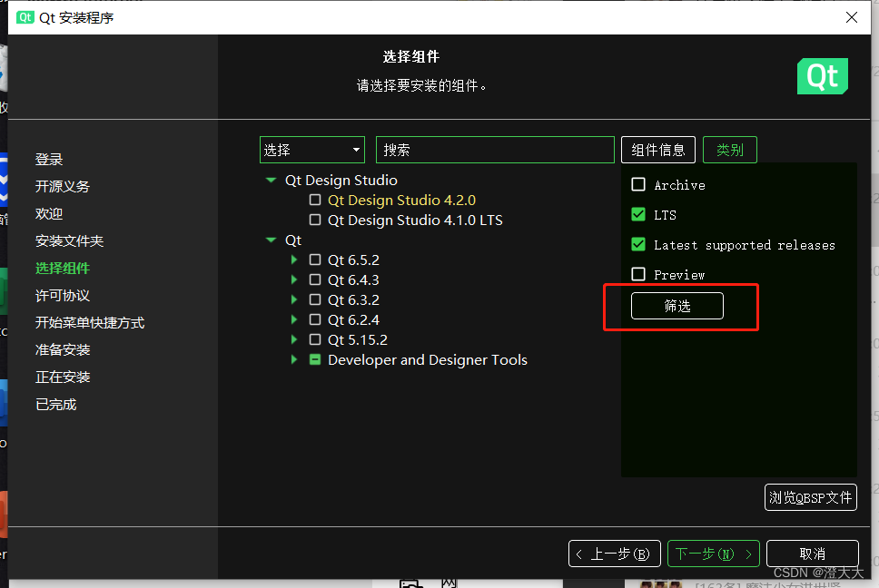Click 开源义务 step in sidebar

63,186
